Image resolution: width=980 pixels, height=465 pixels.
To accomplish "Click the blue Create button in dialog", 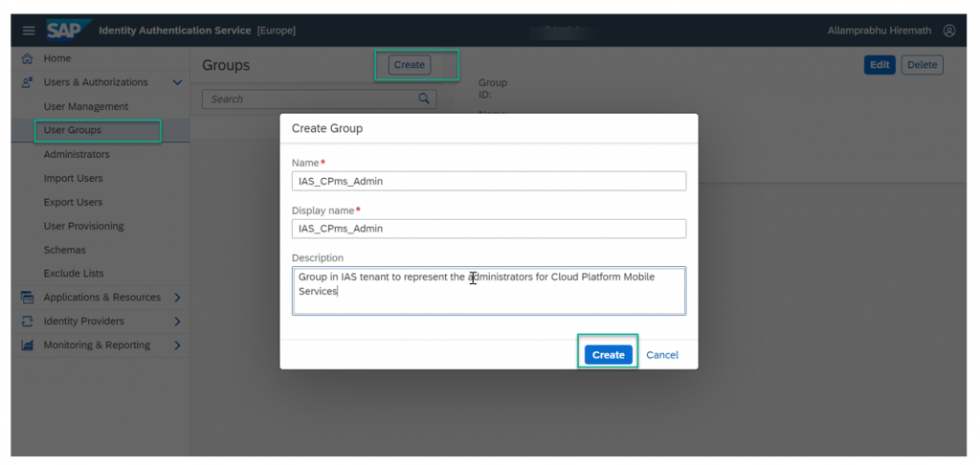I will coord(608,355).
